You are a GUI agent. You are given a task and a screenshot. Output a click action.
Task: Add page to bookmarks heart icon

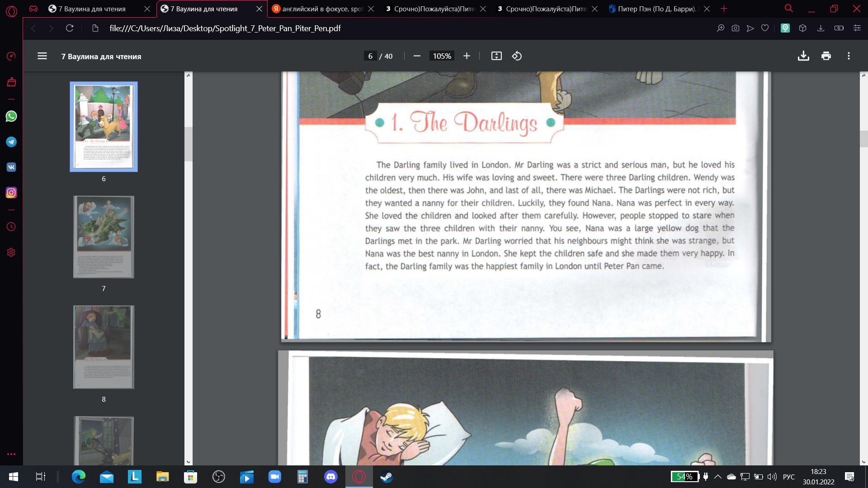click(765, 28)
